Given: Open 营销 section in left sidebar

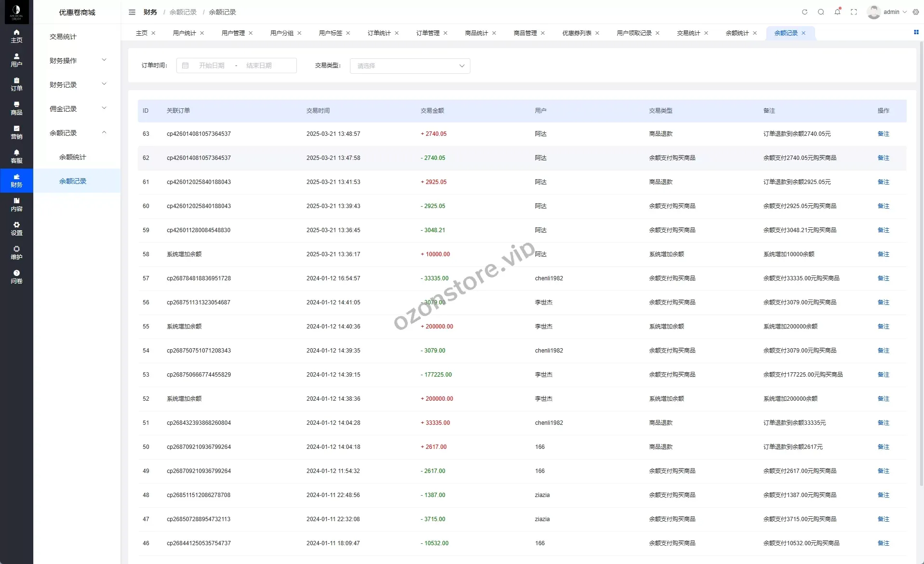Looking at the screenshot, I should (16, 132).
